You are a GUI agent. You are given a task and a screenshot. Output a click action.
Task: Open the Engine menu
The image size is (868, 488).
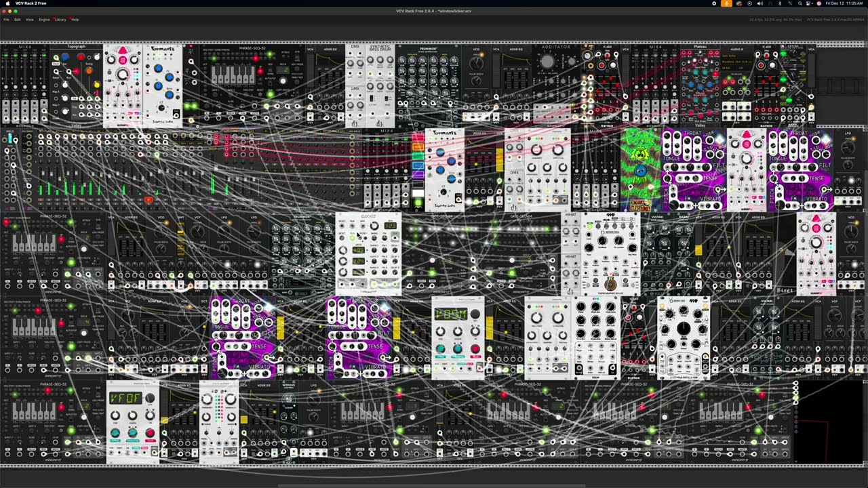(44, 20)
